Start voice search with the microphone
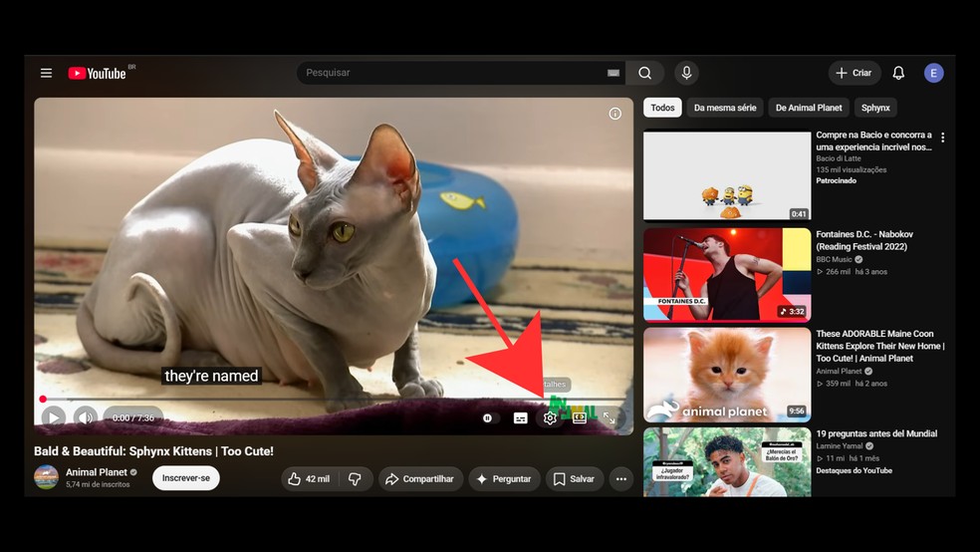Screen dimensions: 980x552 click(686, 73)
